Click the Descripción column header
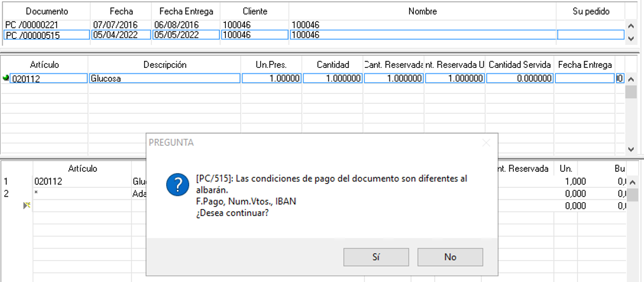This screenshot has height=282, width=644. tap(164, 65)
